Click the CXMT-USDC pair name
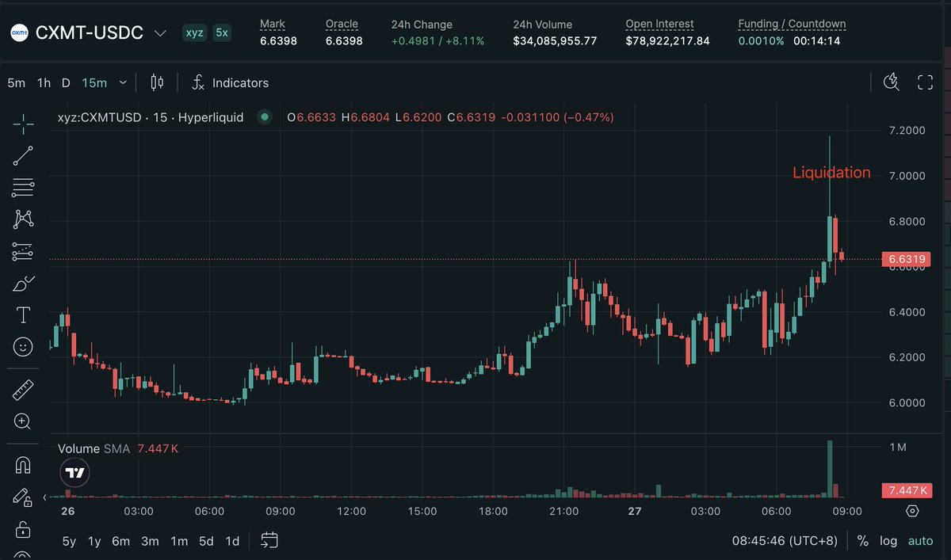Viewport: 951px width, 560px height. 90,33
